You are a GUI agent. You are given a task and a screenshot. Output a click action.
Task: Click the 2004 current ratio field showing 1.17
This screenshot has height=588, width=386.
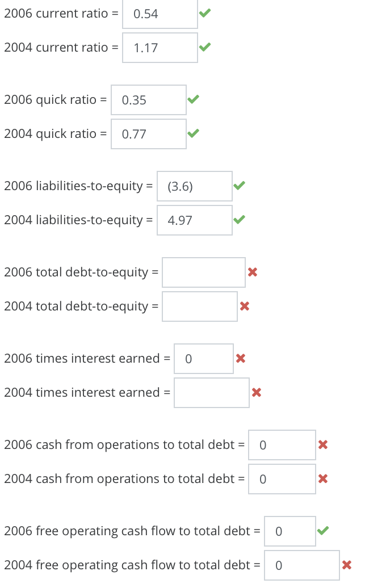click(160, 47)
